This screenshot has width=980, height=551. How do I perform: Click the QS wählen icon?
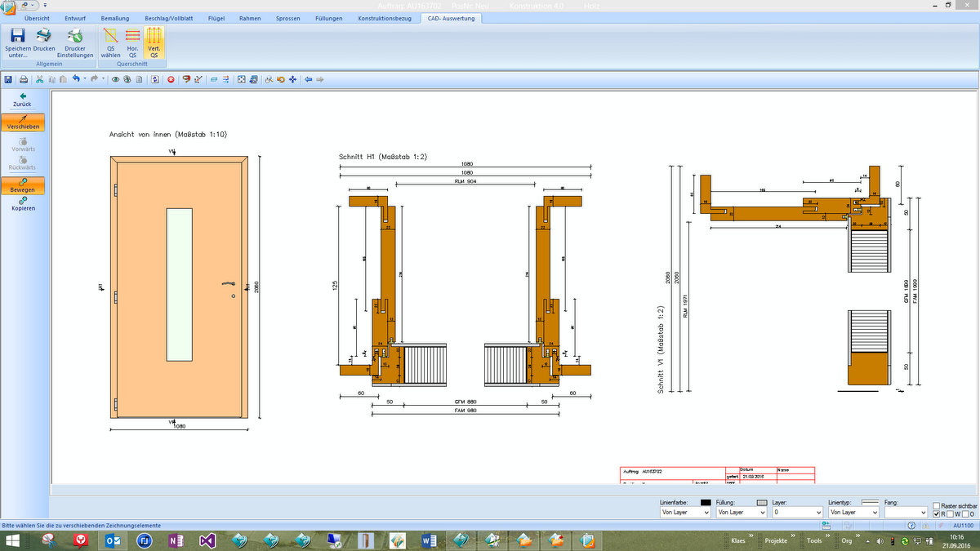coord(110,41)
